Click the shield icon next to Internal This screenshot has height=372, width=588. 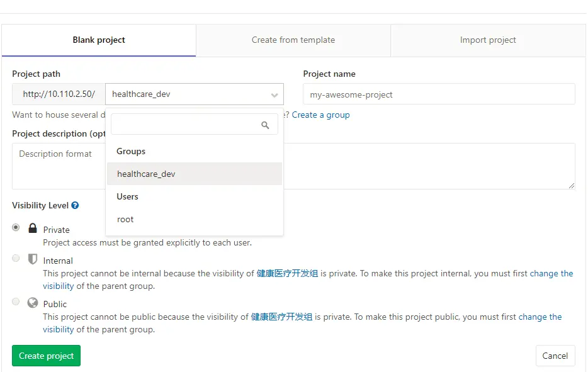[x=32, y=259]
